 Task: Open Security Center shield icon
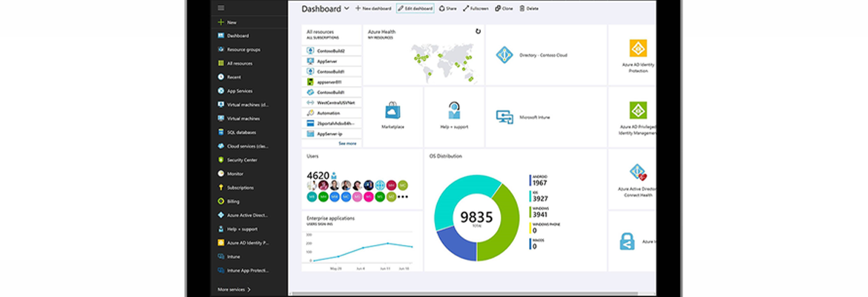(x=221, y=160)
